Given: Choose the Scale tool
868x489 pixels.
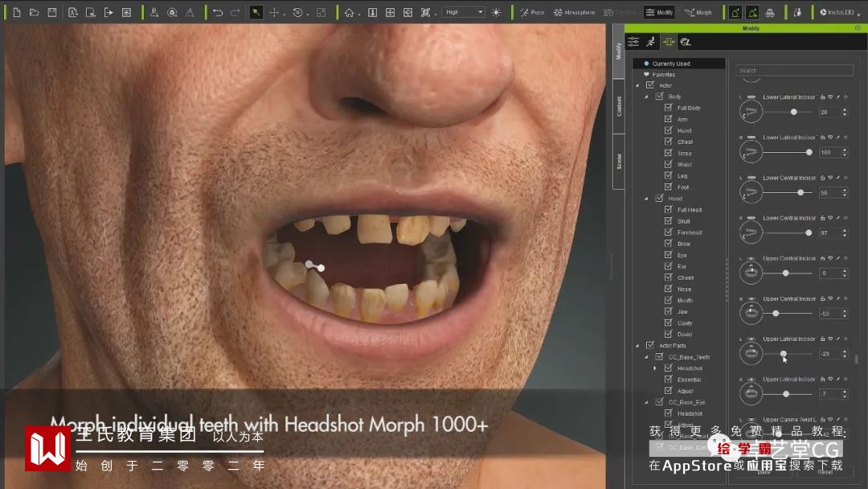Looking at the screenshot, I should [x=321, y=12].
